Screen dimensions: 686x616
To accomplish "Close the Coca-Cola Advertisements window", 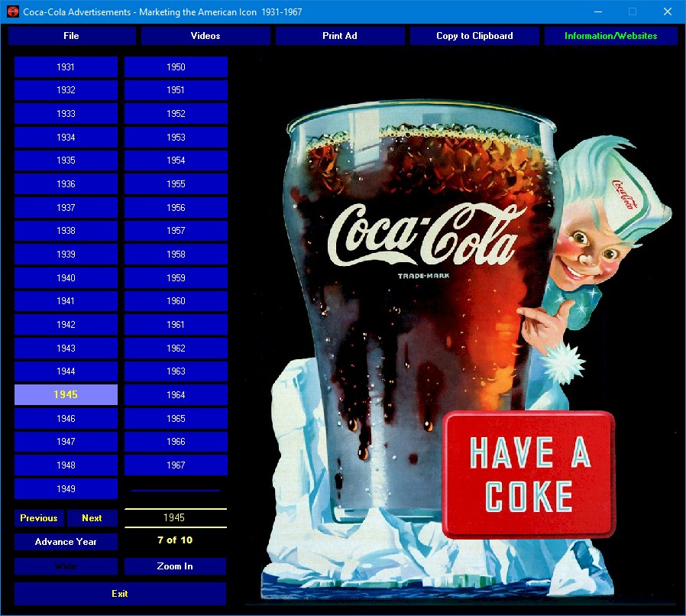I will click(x=668, y=11).
